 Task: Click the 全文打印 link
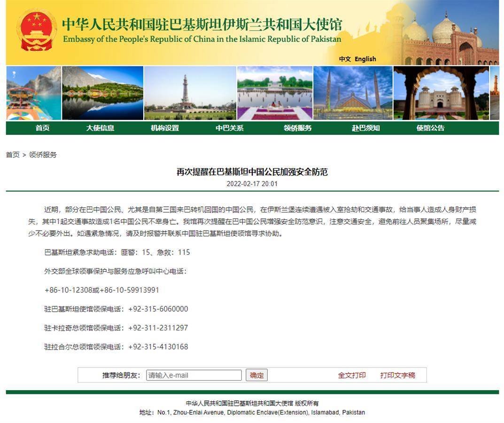click(352, 376)
